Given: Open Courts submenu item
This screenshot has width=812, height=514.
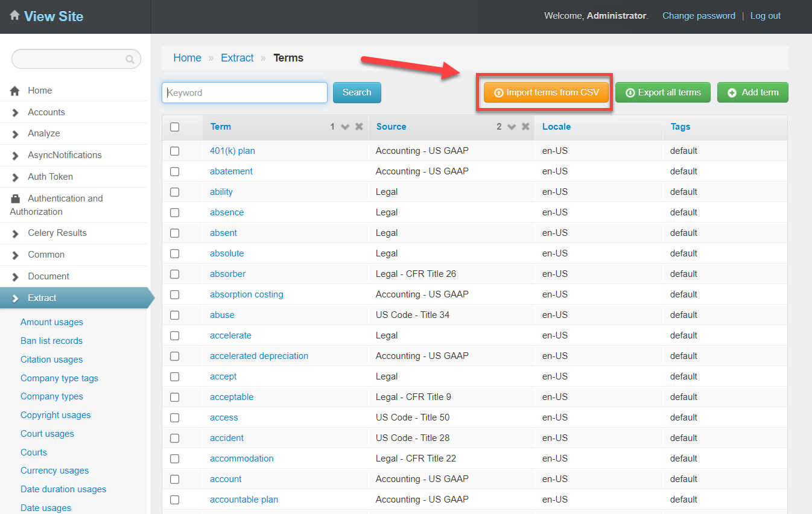Looking at the screenshot, I should click(x=34, y=452).
